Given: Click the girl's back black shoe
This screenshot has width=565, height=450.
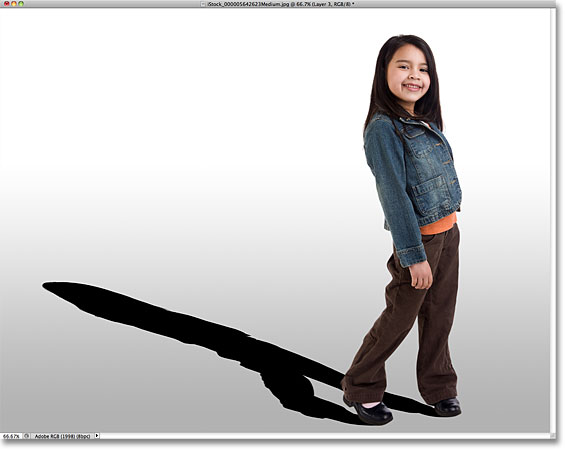Looking at the screenshot, I should click(447, 407).
